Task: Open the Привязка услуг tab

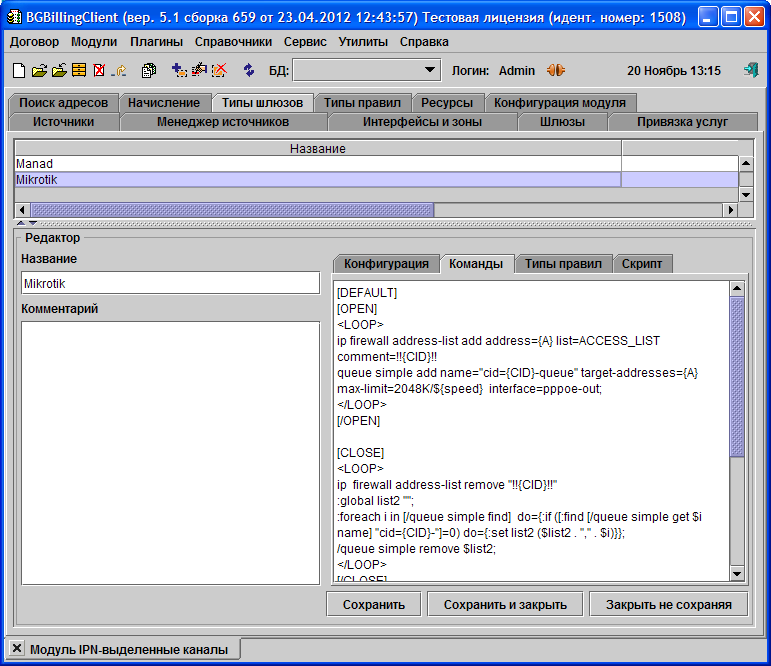Action: [x=682, y=121]
